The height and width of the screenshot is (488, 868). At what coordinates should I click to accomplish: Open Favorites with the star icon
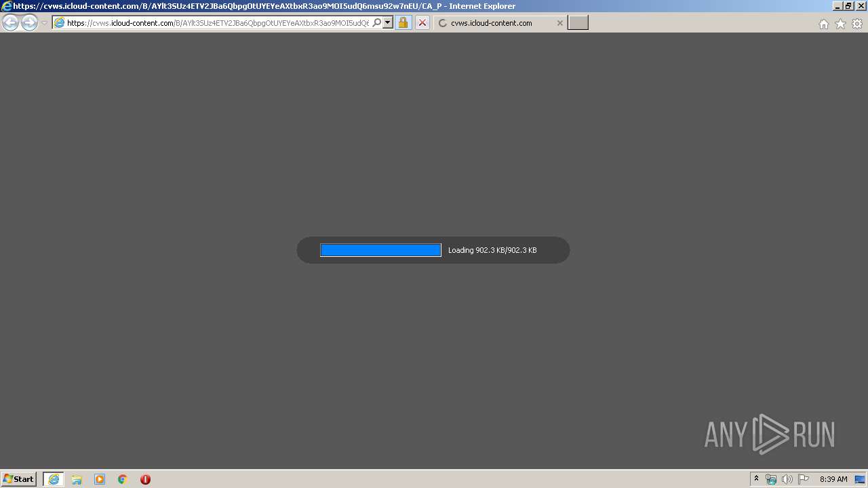coord(840,24)
